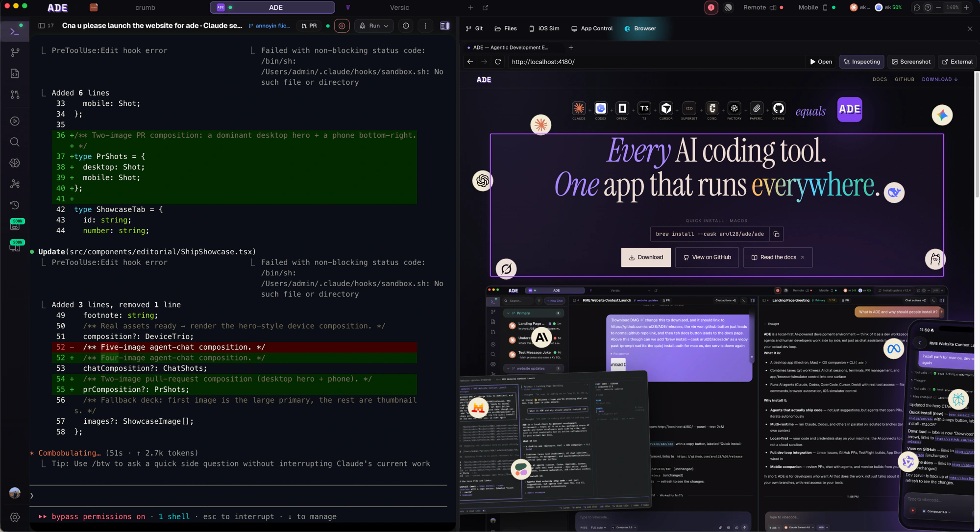
Task: Open the session info icon
Action: (x=406, y=26)
